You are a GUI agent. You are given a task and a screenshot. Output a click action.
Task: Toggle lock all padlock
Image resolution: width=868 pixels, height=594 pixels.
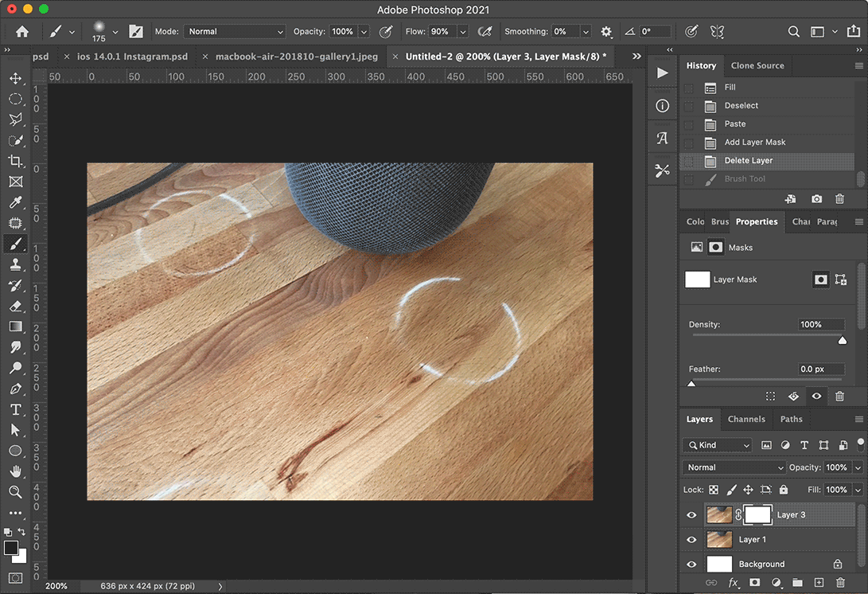pyautogui.click(x=784, y=490)
